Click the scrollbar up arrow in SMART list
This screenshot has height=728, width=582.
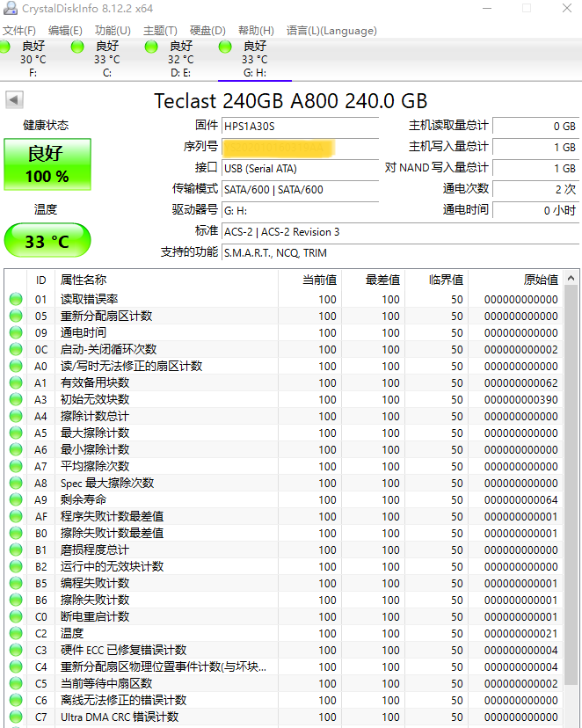[x=571, y=279]
